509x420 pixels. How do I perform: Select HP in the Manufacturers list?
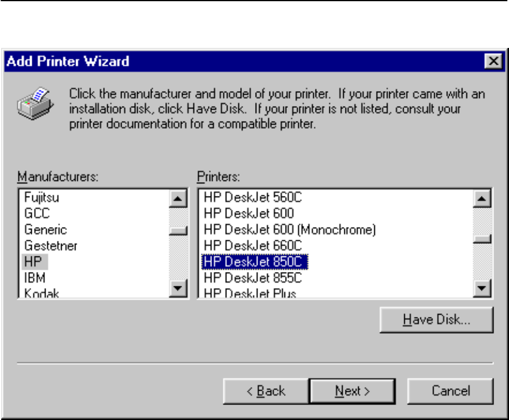click(x=35, y=262)
